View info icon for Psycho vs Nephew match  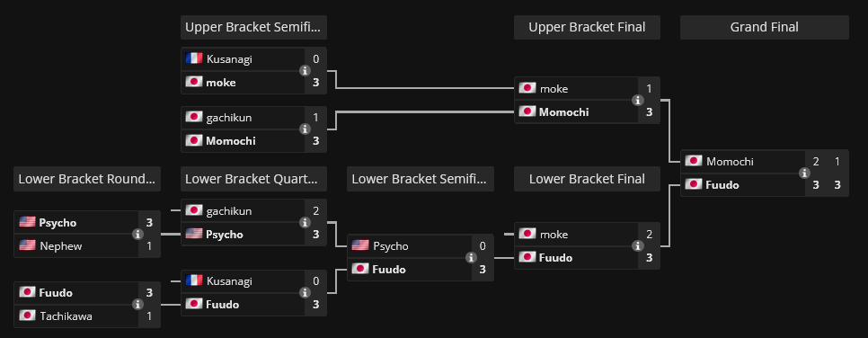pos(137,234)
